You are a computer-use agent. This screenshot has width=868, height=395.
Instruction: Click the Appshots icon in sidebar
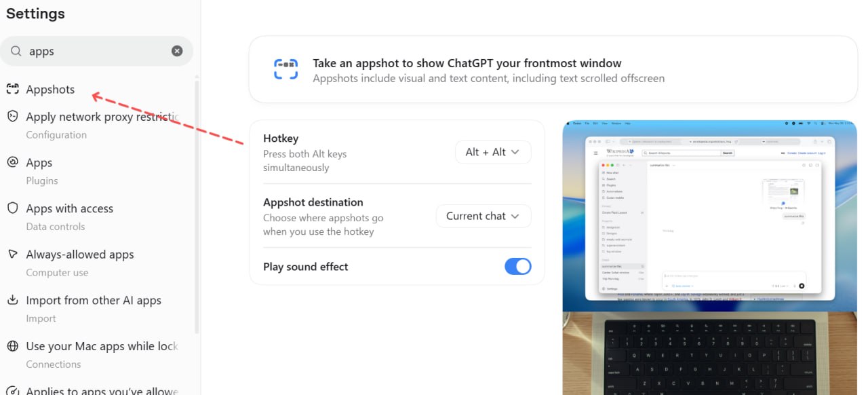12,89
